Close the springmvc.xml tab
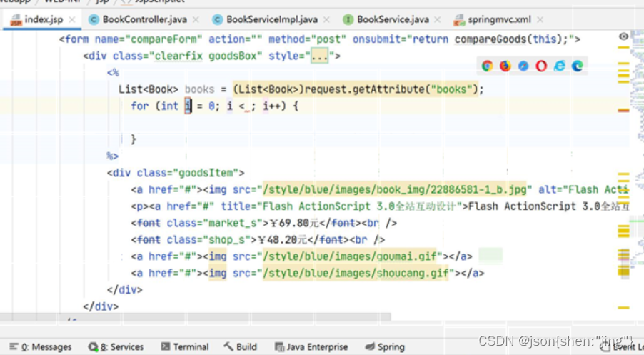The height and width of the screenshot is (355, 644). coord(540,19)
